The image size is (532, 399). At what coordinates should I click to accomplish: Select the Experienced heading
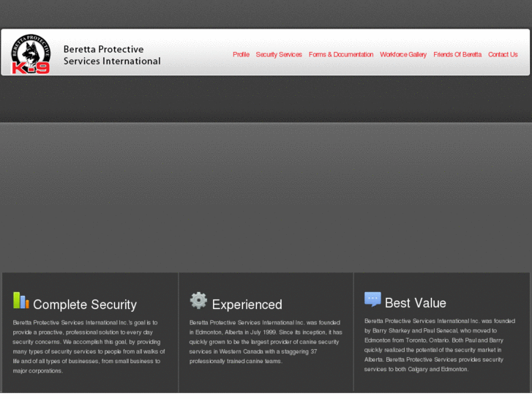click(x=247, y=305)
